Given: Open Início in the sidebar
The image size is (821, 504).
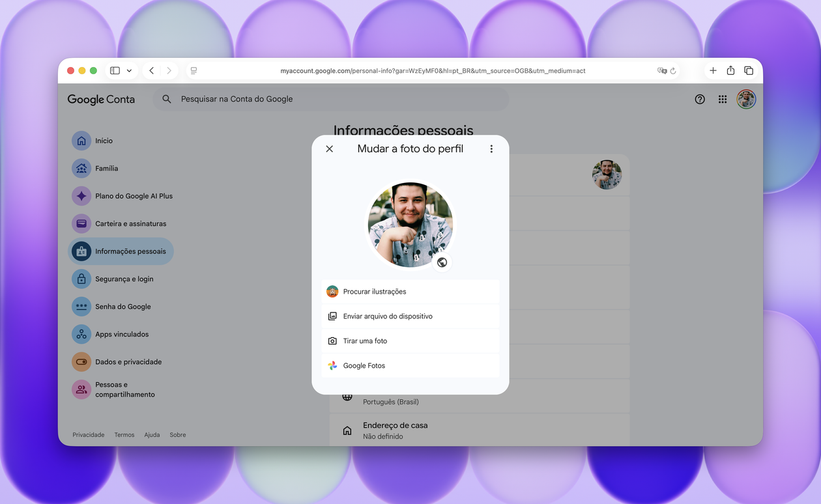Looking at the screenshot, I should [121, 141].
